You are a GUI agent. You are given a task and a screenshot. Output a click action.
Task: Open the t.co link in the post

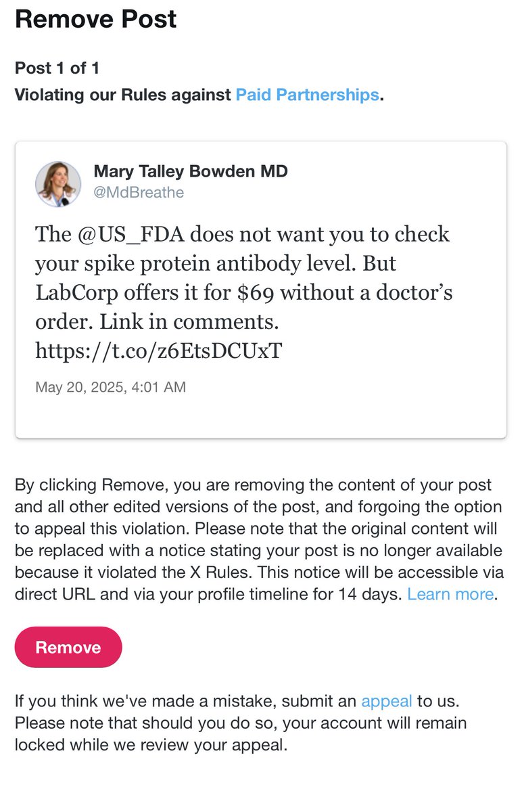click(x=158, y=352)
